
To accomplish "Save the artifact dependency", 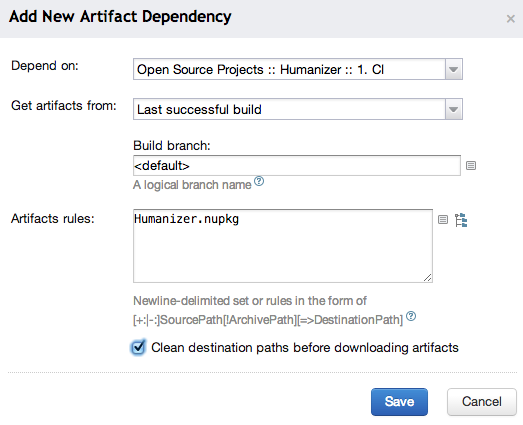I will (399, 402).
